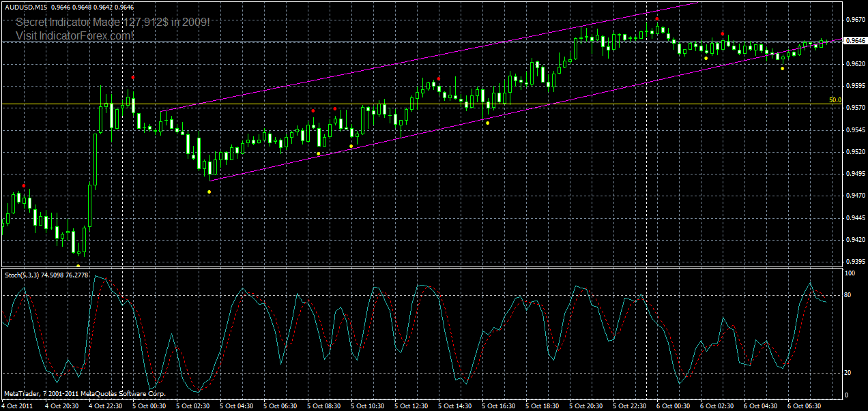The image size is (868, 411).
Task: Click the yellow marker under the 4 Oct bottom candles
Action: [78, 264]
